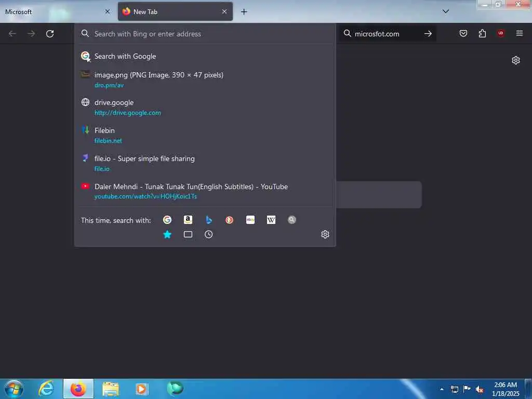Screen dimensions: 532x399
Task: Search this time with DuckDuckGo icon
Action: (229, 220)
